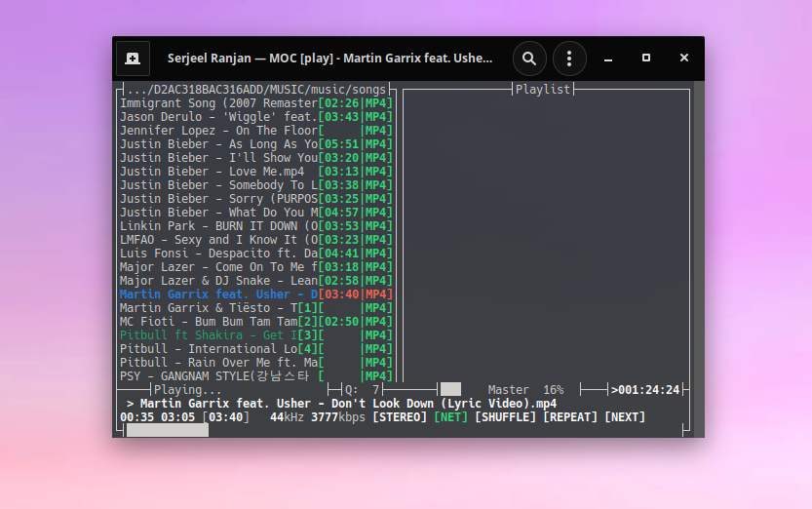Close the MOC terminal window
This screenshot has width=812, height=509.
coord(684,58)
